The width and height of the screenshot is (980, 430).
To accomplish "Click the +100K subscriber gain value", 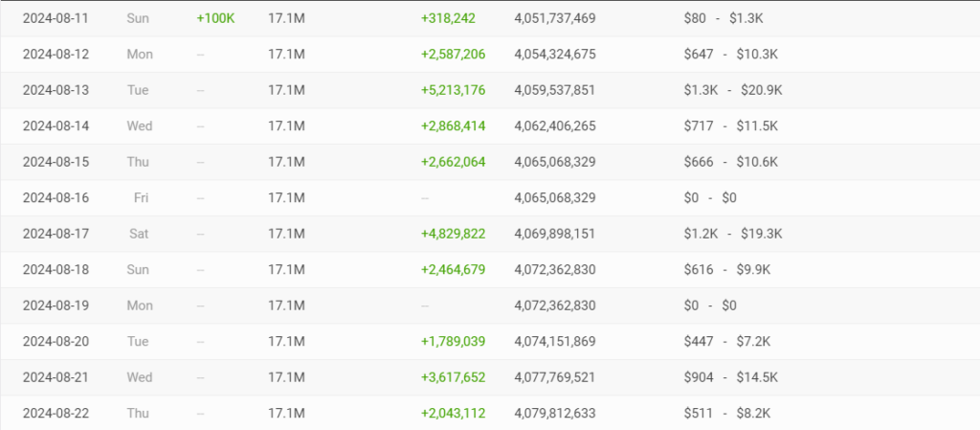I will click(215, 19).
